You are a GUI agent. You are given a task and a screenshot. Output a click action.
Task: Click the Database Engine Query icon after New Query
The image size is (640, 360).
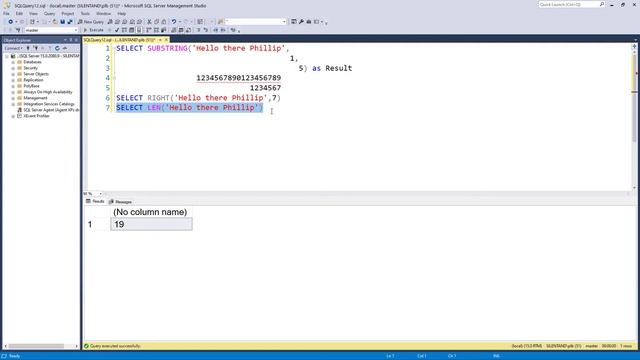[x=110, y=22]
